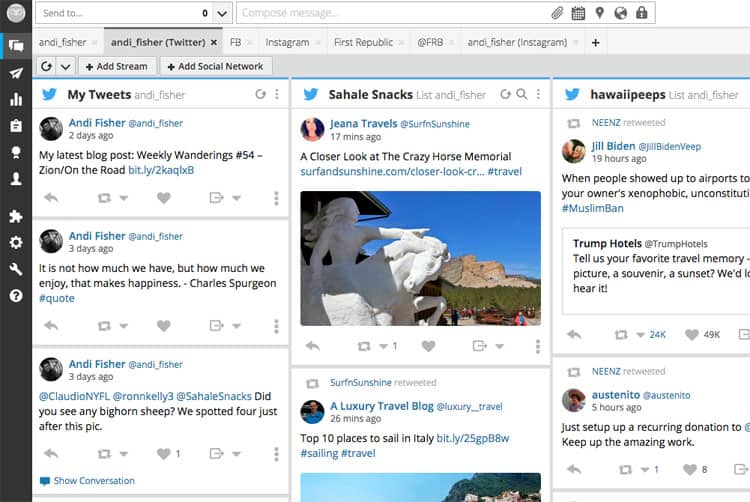The height and width of the screenshot is (502, 750).
Task: Open the Help question mark icon
Action: click(16, 296)
